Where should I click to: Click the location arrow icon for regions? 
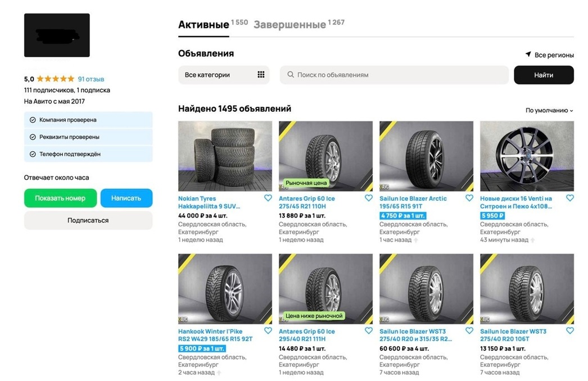coord(528,55)
